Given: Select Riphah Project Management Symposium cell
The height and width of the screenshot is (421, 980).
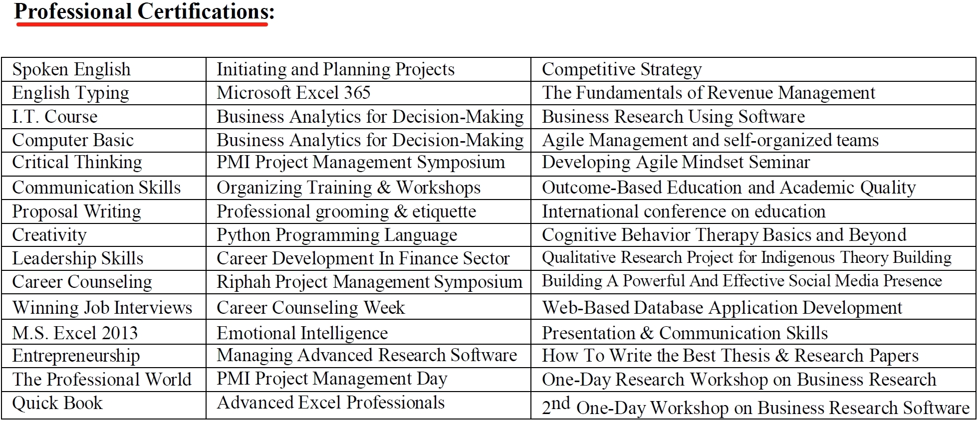Looking at the screenshot, I should tap(369, 282).
